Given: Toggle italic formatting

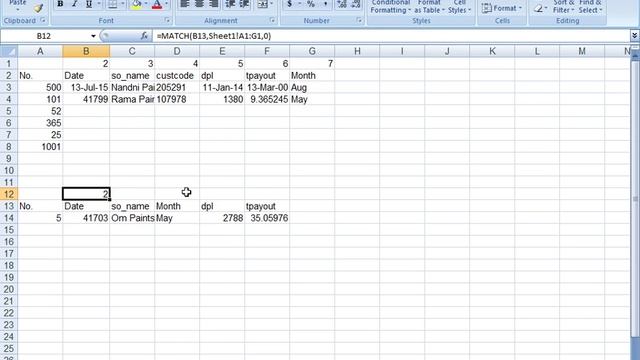Looking at the screenshot, I should point(74,4).
